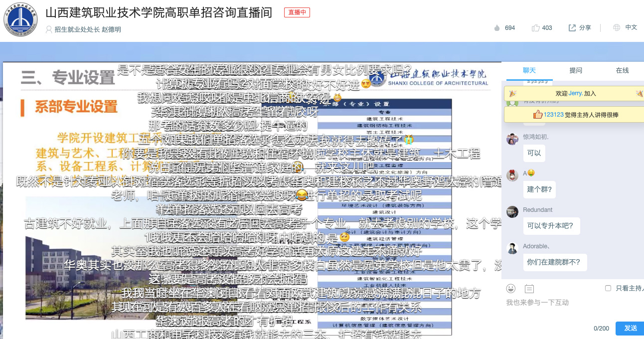The height and width of the screenshot is (339, 644).
Task: Click the thumbs-up icon in the 123123 notification
Action: (538, 115)
